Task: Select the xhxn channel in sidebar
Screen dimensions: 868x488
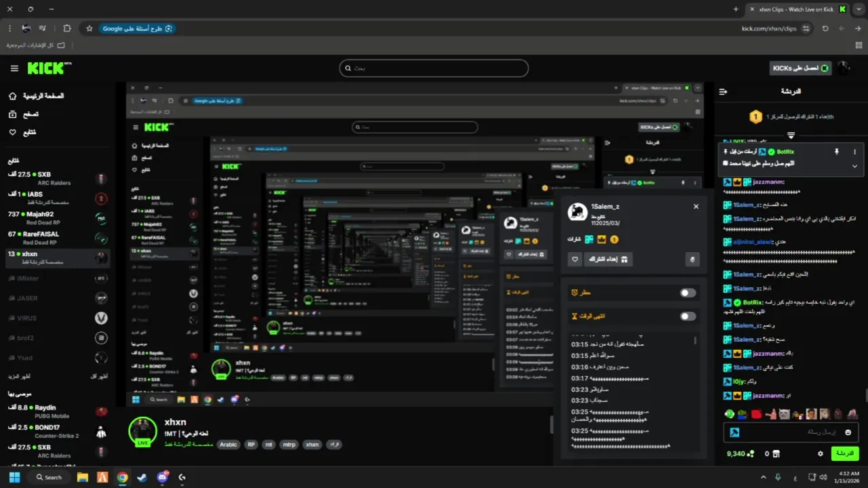Action: [57, 258]
